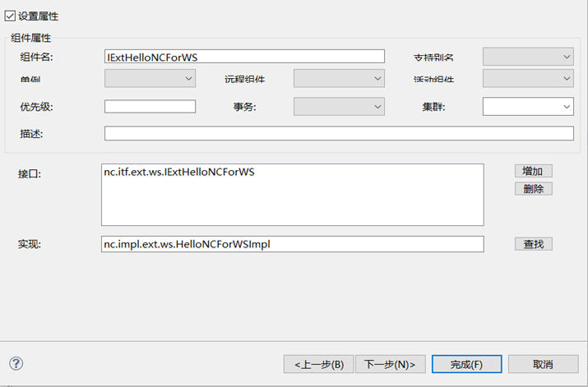Cancel the wizard with 取消
Screen dimensions: 588x387
pyautogui.click(x=544, y=364)
